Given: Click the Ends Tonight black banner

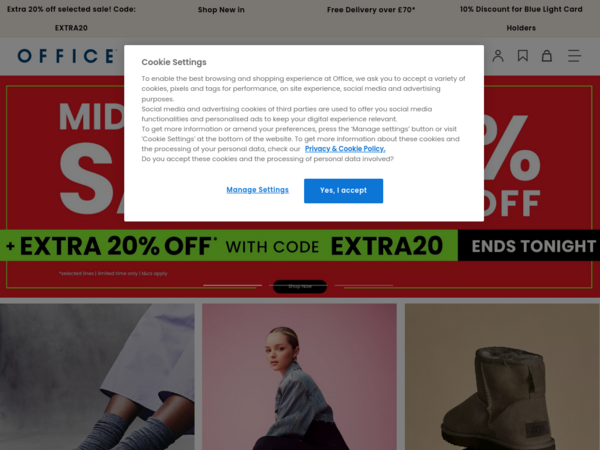Looking at the screenshot, I should pos(529,245).
